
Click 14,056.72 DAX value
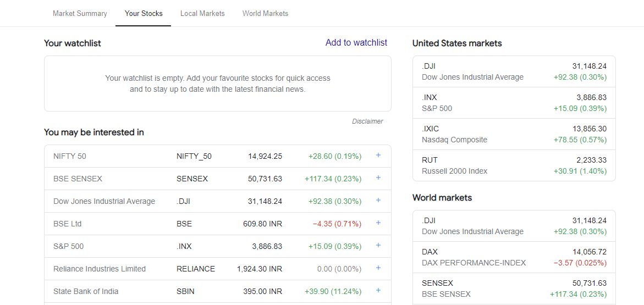pyautogui.click(x=590, y=252)
